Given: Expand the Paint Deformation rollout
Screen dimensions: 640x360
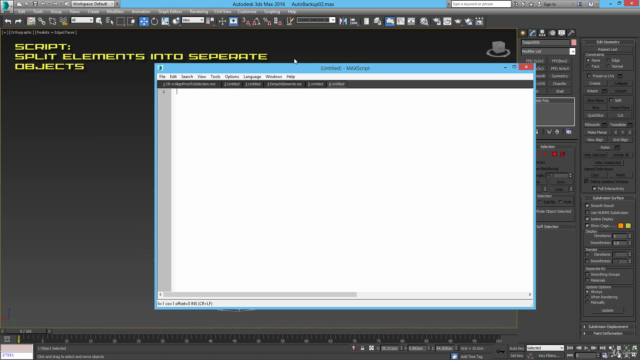Looking at the screenshot, I should [608, 333].
